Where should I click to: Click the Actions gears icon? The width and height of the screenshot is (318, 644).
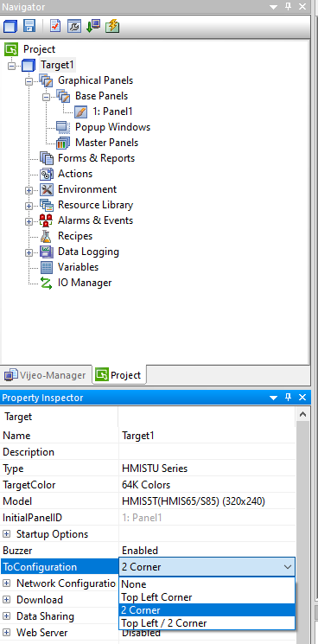(47, 174)
